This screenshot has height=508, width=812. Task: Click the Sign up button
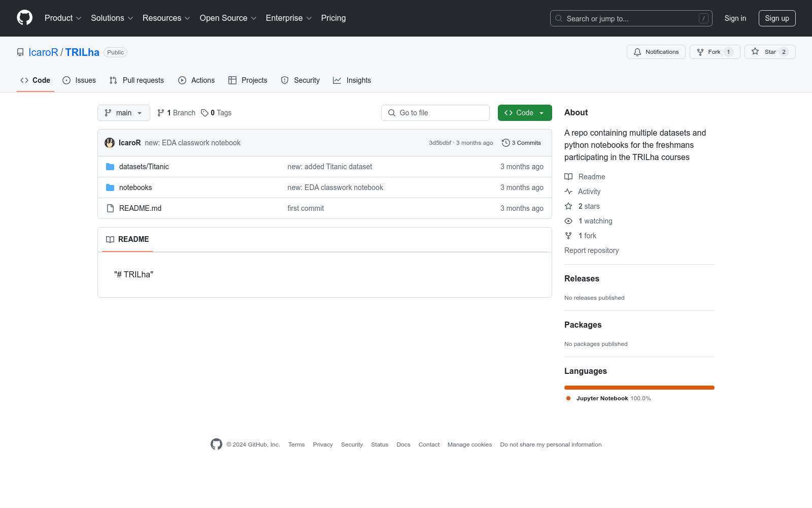tap(777, 18)
